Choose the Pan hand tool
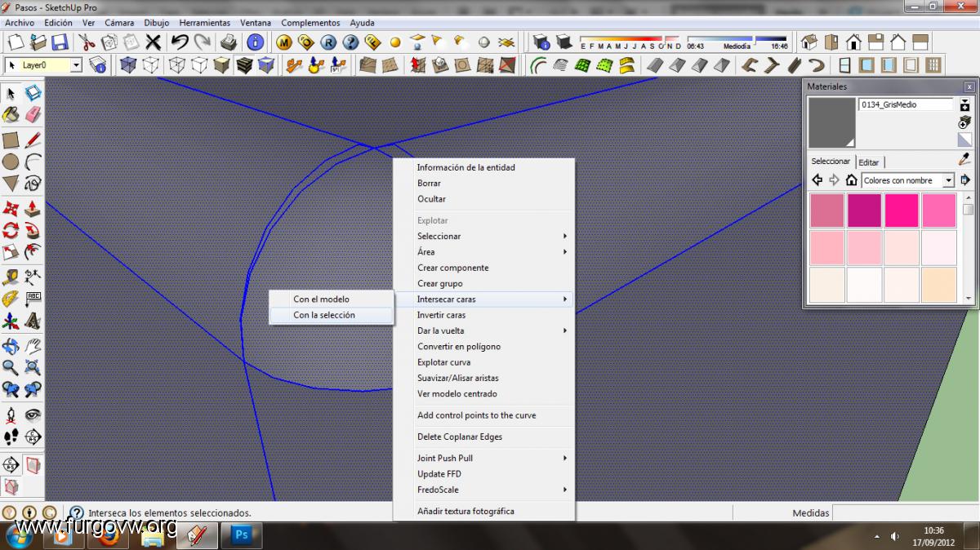 click(33, 346)
